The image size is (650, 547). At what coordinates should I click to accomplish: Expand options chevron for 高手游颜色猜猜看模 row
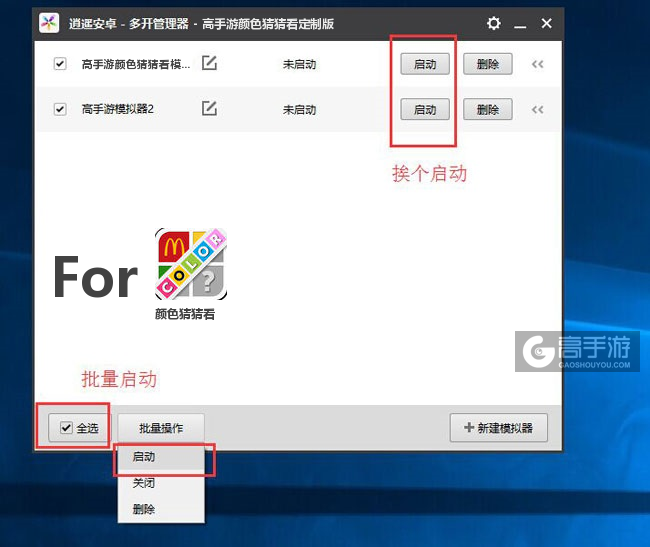[x=538, y=64]
